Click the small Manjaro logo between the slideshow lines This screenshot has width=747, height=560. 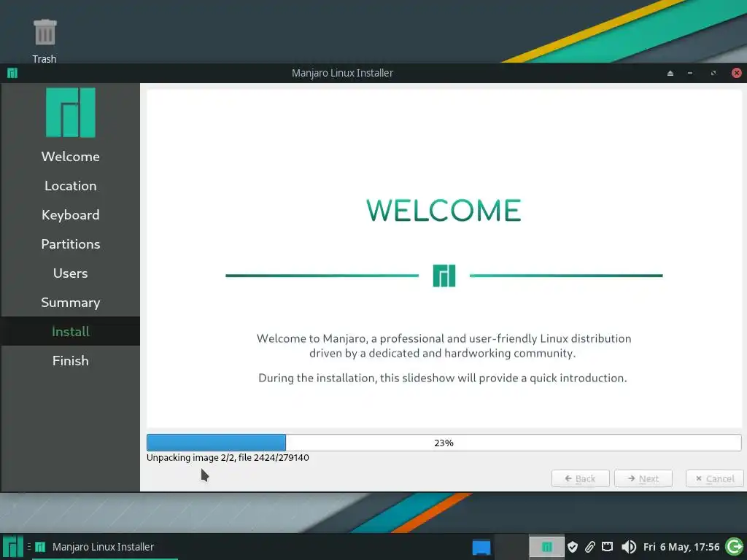[444, 276]
